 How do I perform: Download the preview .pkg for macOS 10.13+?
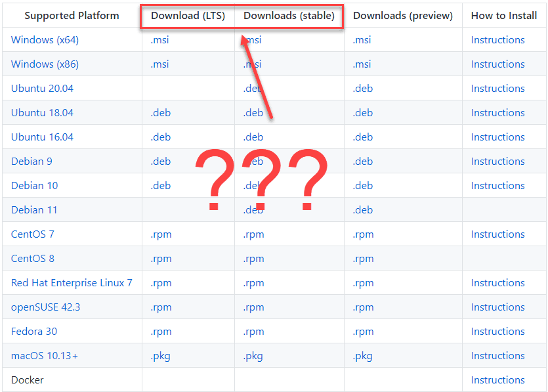pos(362,357)
